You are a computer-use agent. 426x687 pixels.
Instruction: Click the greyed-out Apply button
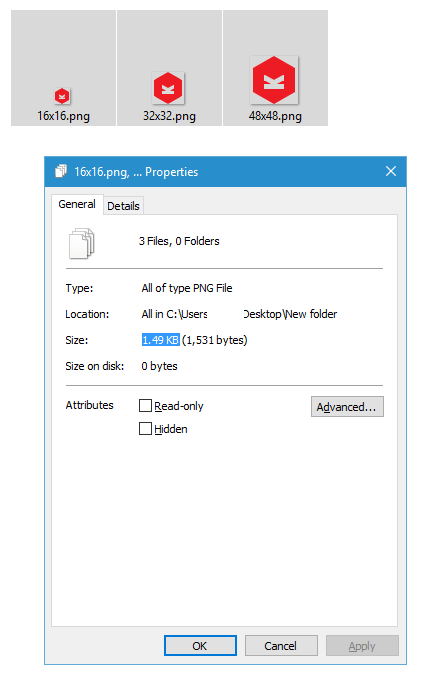(x=362, y=645)
